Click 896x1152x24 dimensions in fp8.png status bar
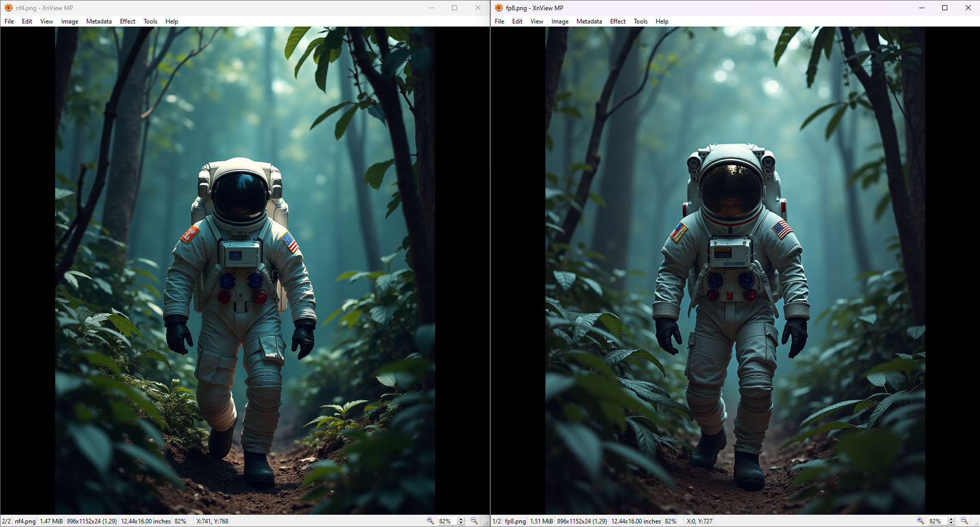Viewport: 980px width, 527px height. coord(582,521)
